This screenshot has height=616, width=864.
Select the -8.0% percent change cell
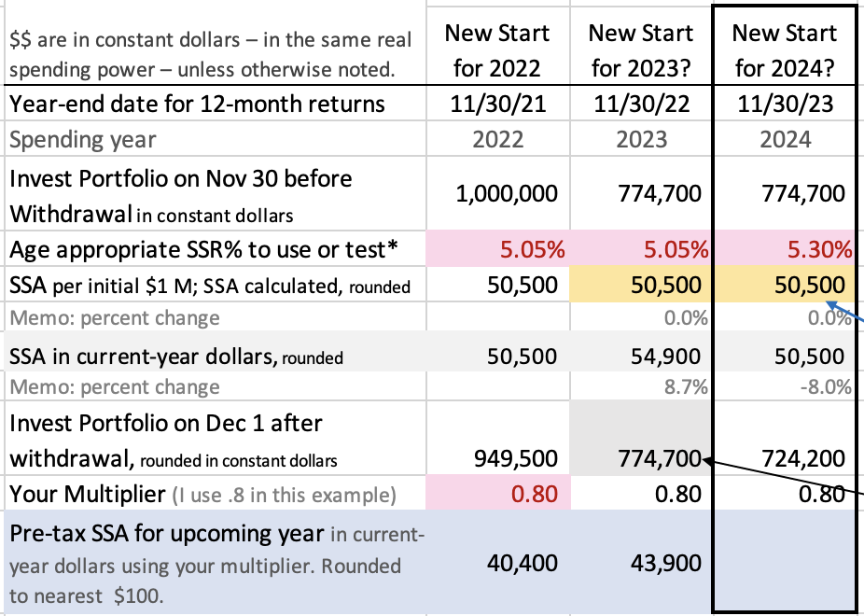click(785, 386)
